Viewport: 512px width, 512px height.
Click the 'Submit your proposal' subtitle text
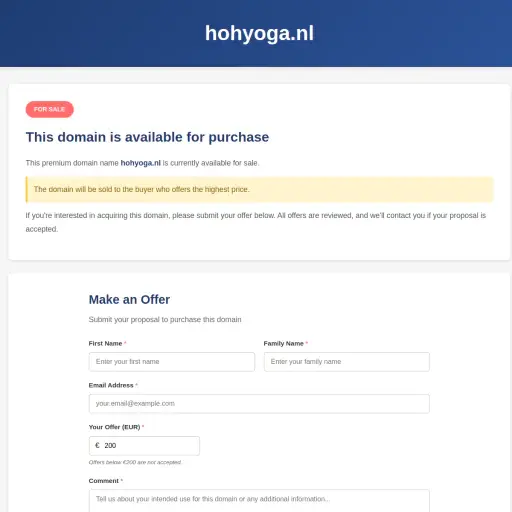click(165, 320)
